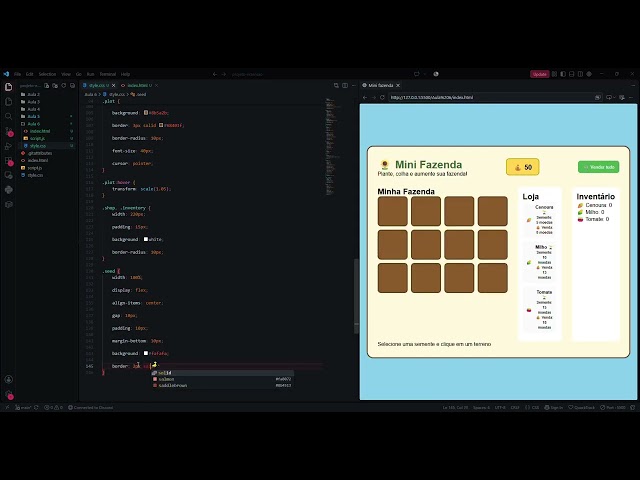The width and height of the screenshot is (640, 480).
Task: Toggle primary side bar layout icon
Action: (x=563, y=74)
